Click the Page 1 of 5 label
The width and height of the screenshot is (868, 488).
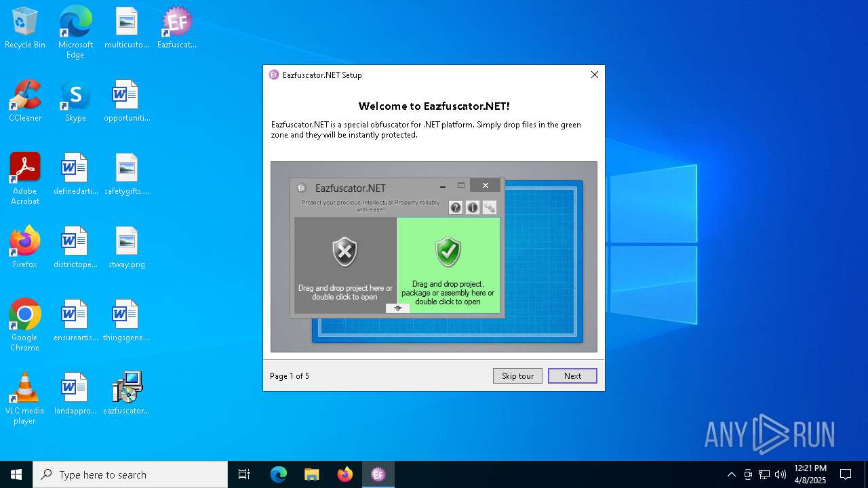290,376
